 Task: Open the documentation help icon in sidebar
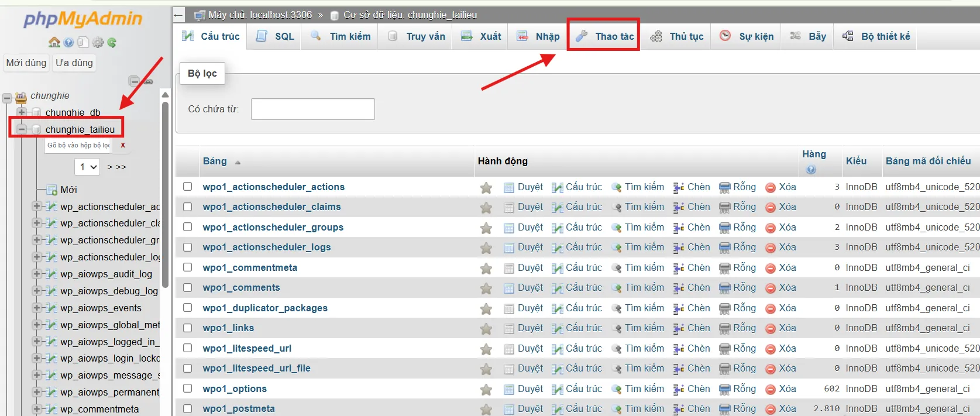pyautogui.click(x=69, y=42)
